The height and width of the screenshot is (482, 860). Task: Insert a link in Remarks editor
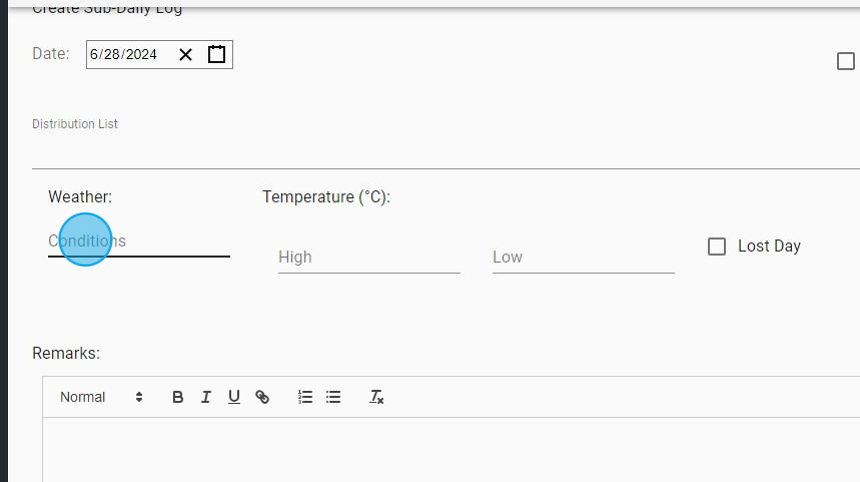coord(262,397)
